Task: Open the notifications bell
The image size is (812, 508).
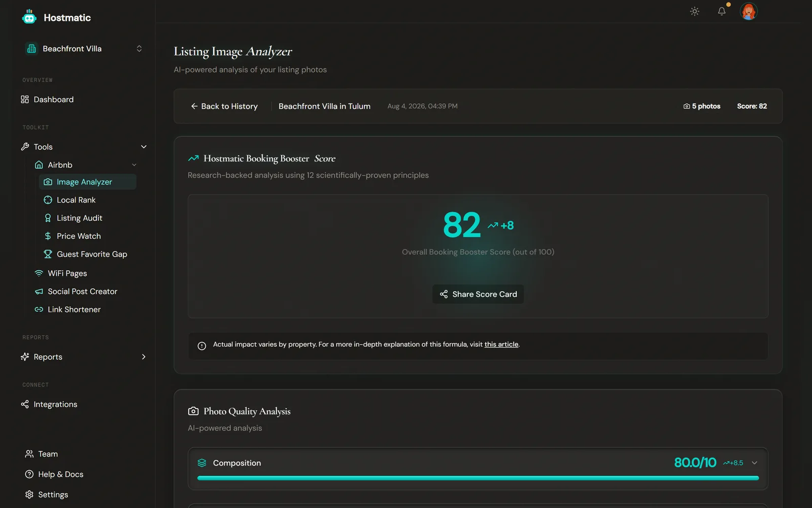Action: 722,11
